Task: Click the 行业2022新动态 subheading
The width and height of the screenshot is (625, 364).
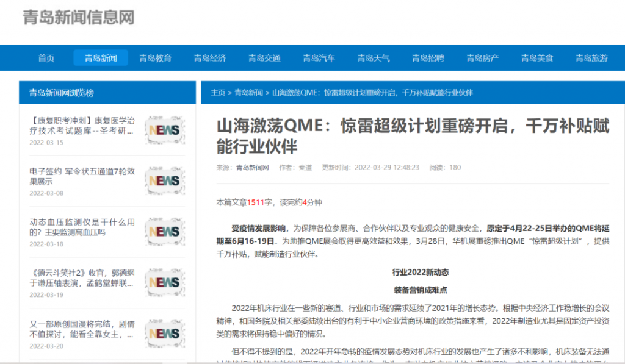Action: pyautogui.click(x=421, y=273)
